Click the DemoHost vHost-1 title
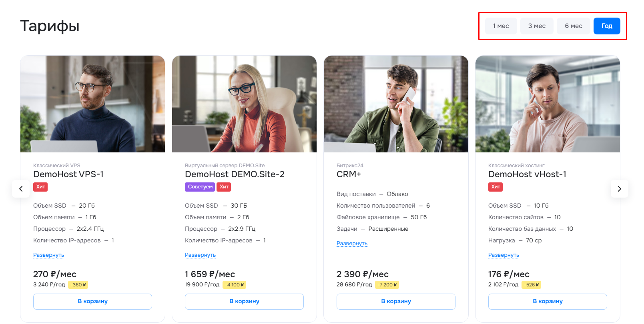The width and height of the screenshot is (644, 324). 527,174
